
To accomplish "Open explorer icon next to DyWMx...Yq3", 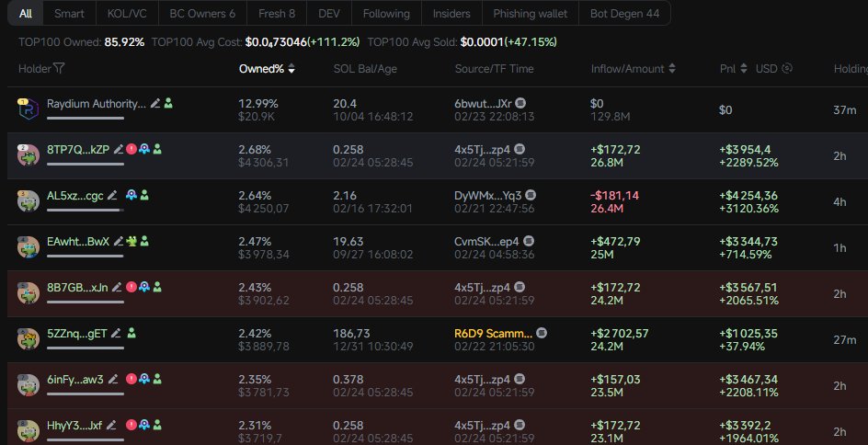I will click(x=531, y=195).
